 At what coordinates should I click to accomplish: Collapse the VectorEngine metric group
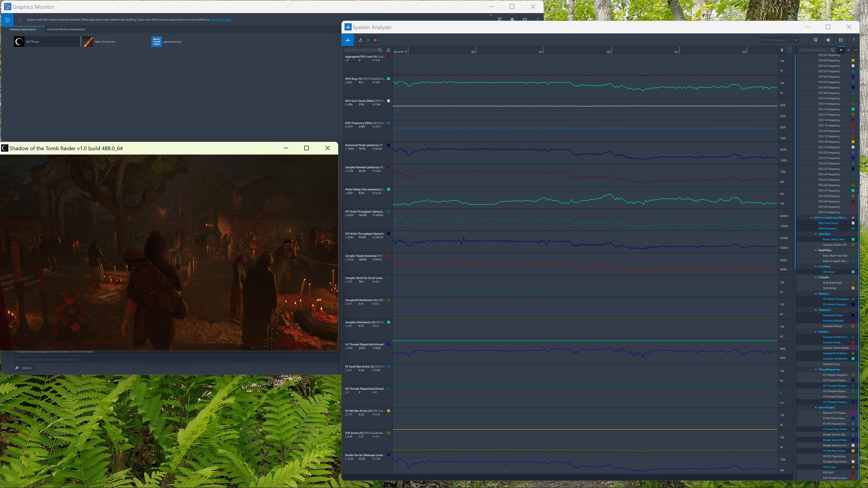pos(816,408)
